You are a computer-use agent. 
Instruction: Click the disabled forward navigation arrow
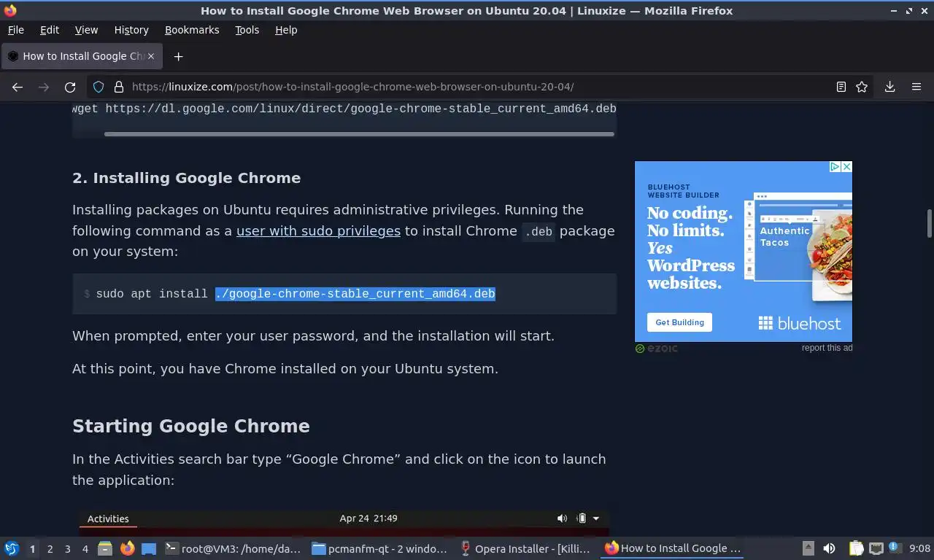(x=44, y=87)
